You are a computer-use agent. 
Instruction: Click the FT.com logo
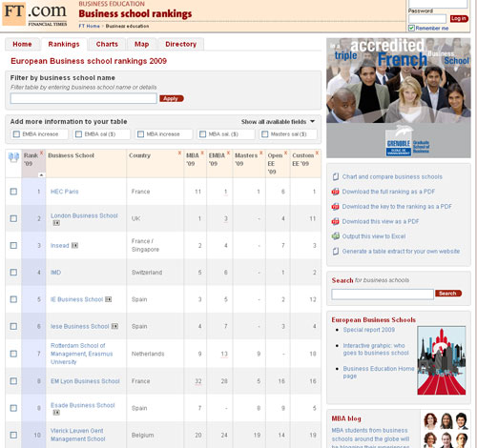35,14
